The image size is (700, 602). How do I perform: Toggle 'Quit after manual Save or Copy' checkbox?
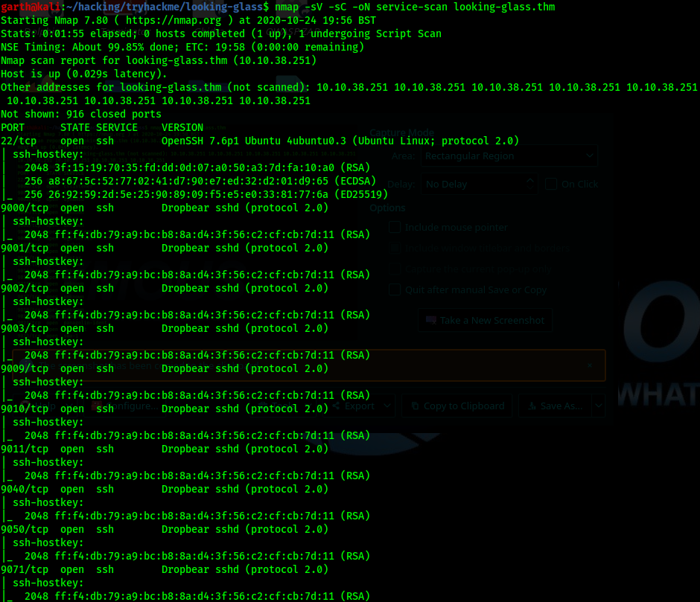coord(395,289)
